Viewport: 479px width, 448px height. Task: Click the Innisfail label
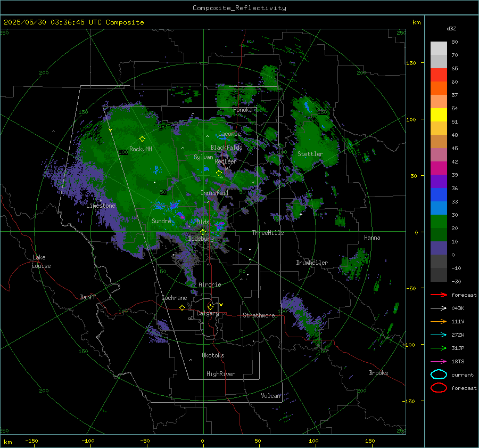tap(214, 193)
